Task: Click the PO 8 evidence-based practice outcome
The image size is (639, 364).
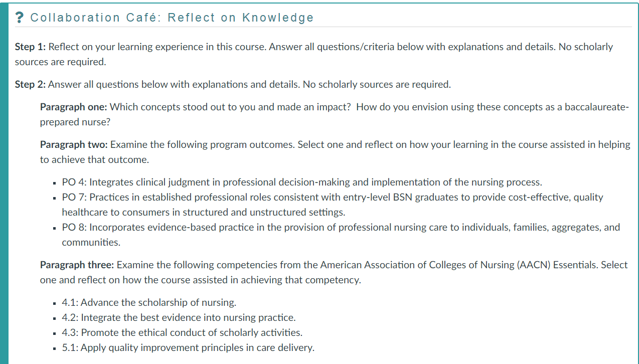Action: point(341,227)
